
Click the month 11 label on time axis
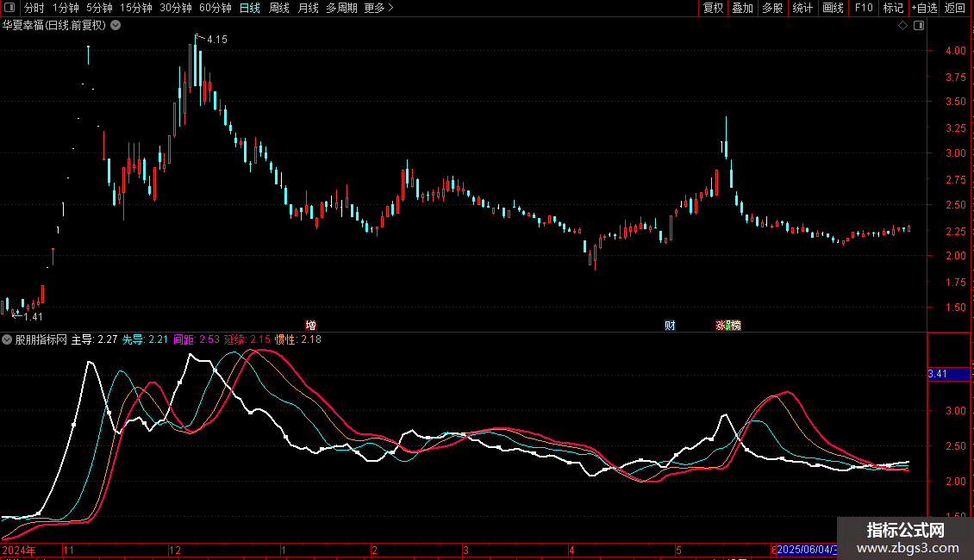pos(68,551)
